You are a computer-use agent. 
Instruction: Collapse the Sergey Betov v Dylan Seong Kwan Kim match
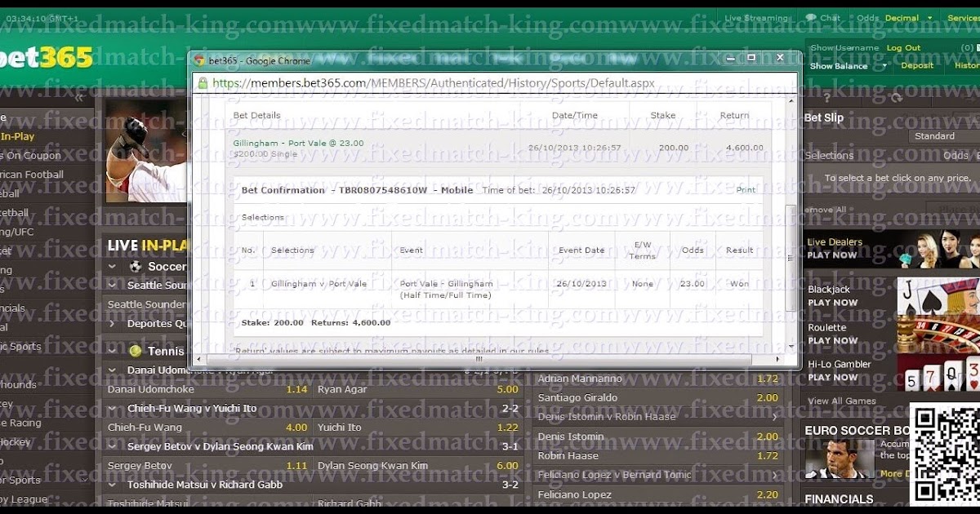click(113, 446)
